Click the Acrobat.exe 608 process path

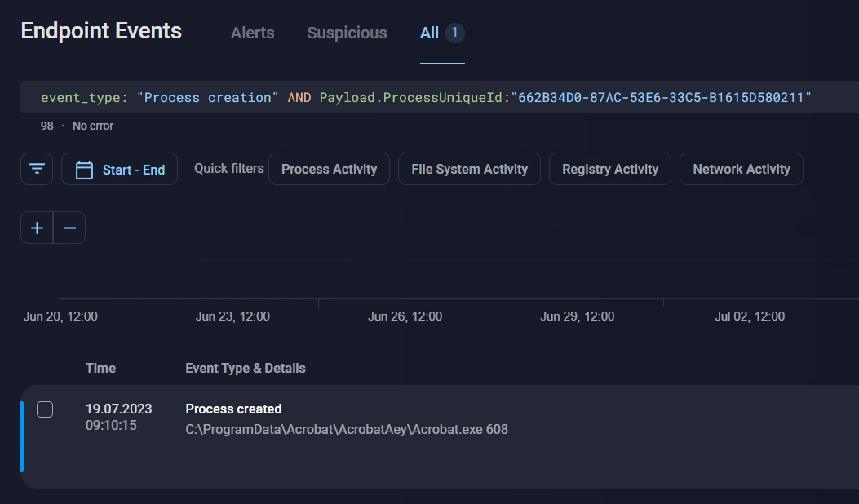click(x=347, y=429)
